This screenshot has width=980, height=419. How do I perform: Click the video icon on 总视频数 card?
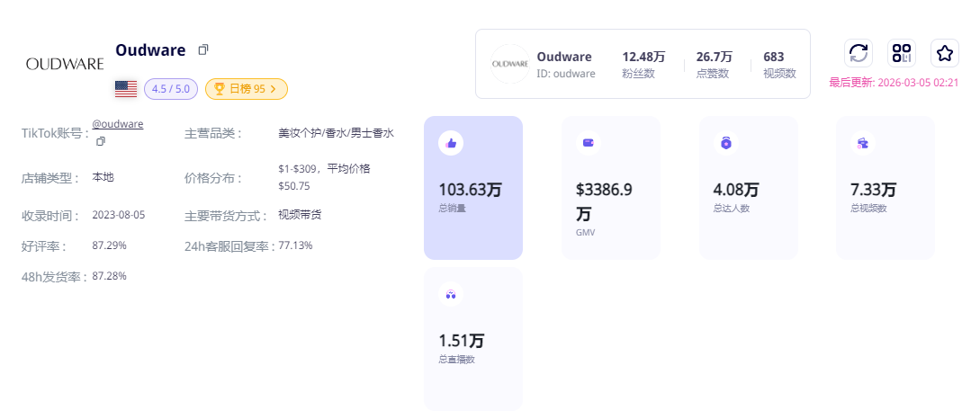pyautogui.click(x=862, y=143)
